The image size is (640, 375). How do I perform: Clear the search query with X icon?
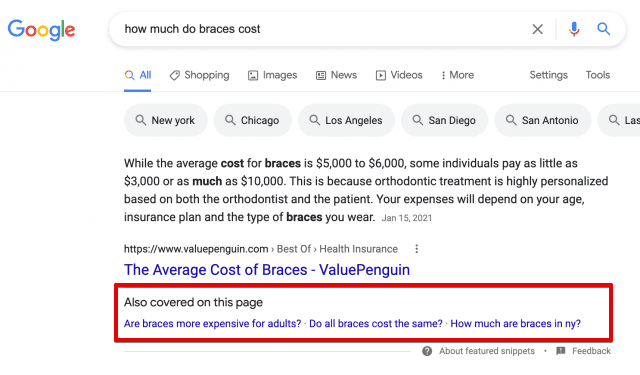tap(538, 29)
